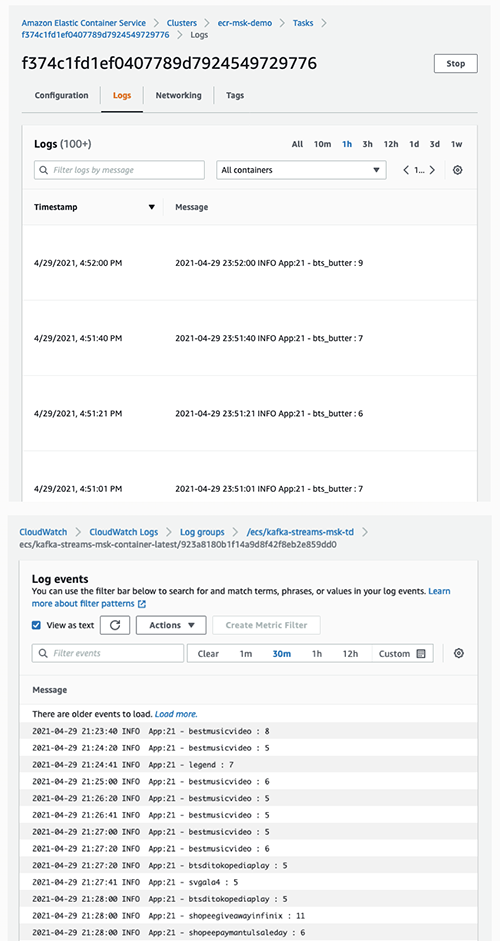500x941 pixels.
Task: Expand the All containers dropdown
Action: click(x=301, y=170)
